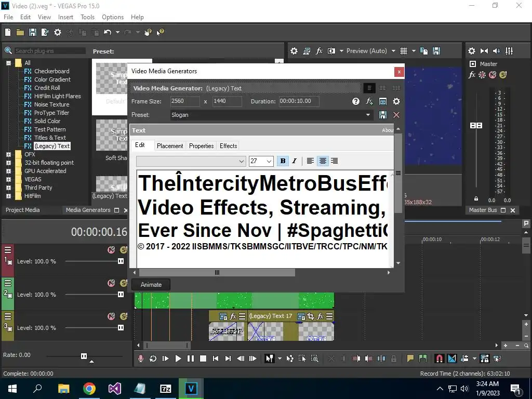Click the Frame Size width field 2560
The image size is (532, 399).
(185, 101)
